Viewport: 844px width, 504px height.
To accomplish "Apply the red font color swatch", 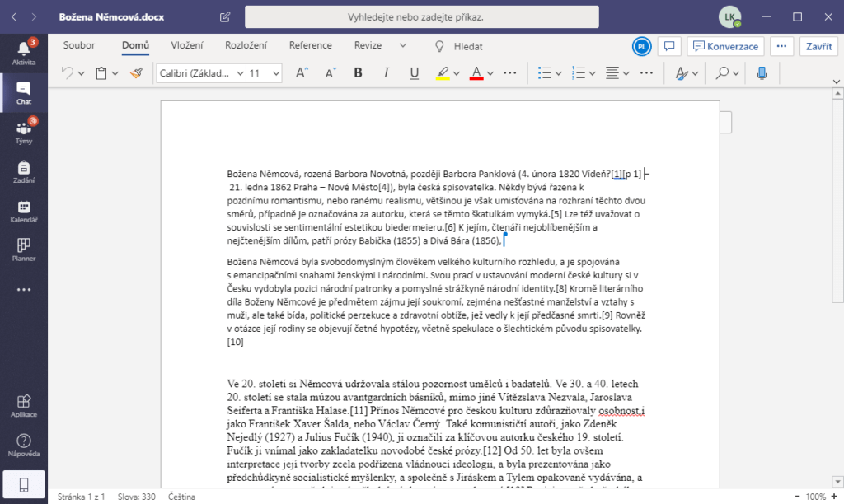I will [x=476, y=73].
